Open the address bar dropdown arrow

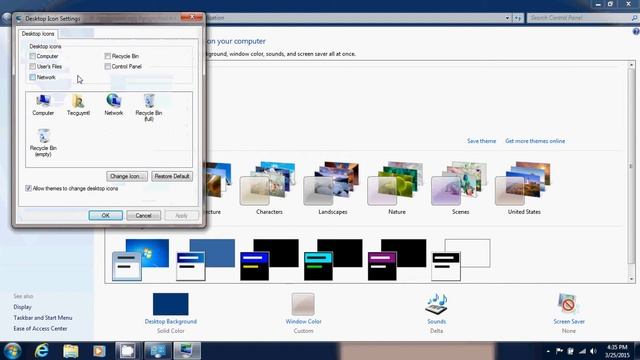point(507,18)
